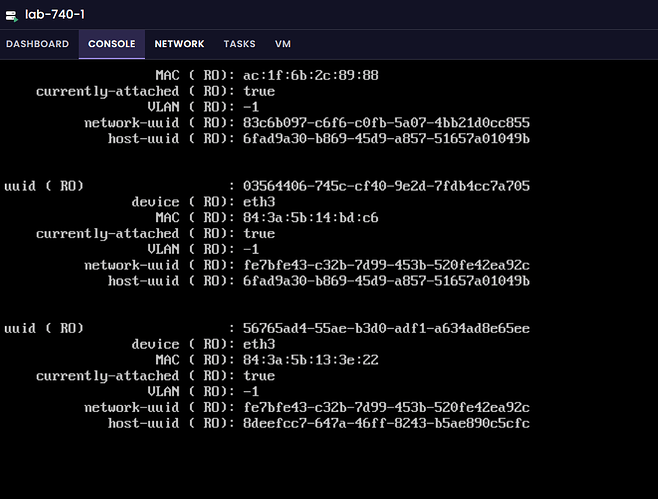Viewport: 658px width, 499px height.
Task: Click the lab-740-1 title text
Action: tap(55, 15)
